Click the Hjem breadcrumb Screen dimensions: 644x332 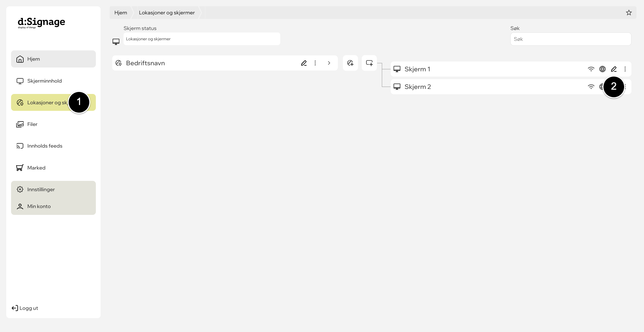120,13
